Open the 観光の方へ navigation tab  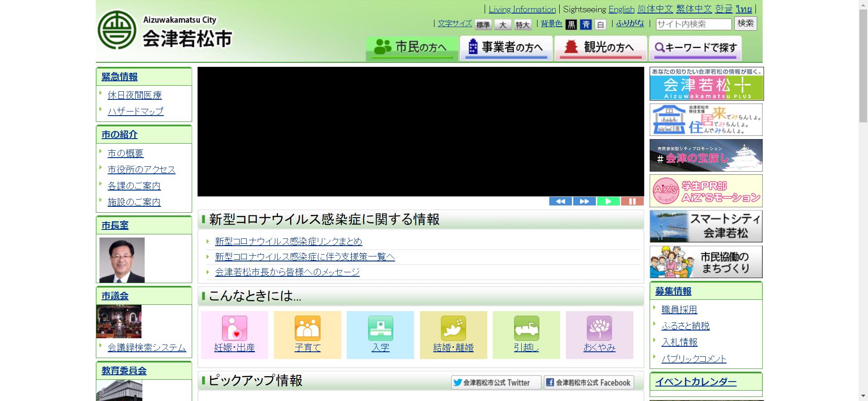click(x=601, y=47)
